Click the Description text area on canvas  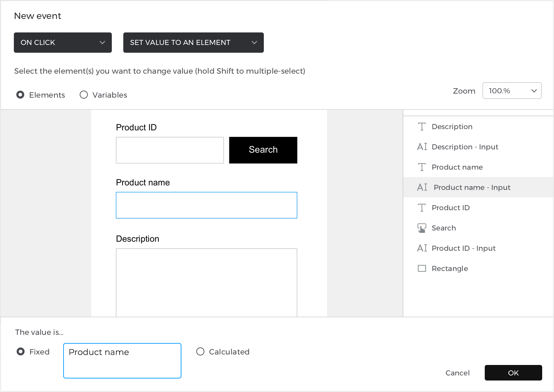(206, 283)
